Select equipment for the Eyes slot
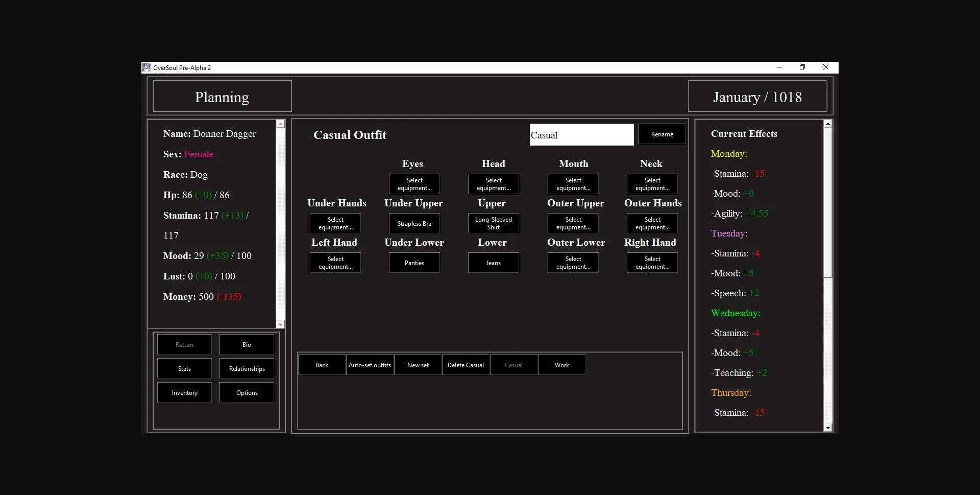This screenshot has width=980, height=495. (x=414, y=184)
